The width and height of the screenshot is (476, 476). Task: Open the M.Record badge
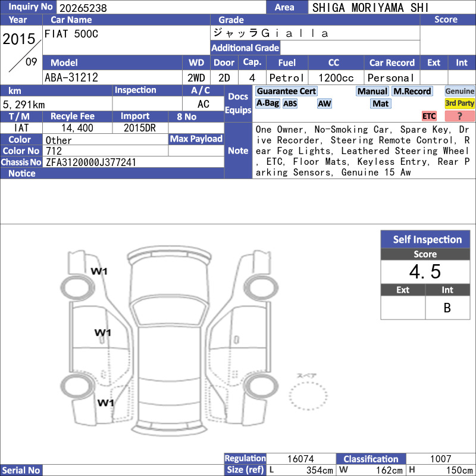pos(412,91)
